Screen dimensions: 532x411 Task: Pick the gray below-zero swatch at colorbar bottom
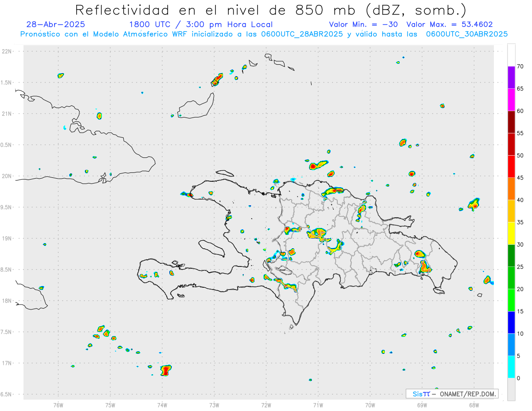click(511, 389)
